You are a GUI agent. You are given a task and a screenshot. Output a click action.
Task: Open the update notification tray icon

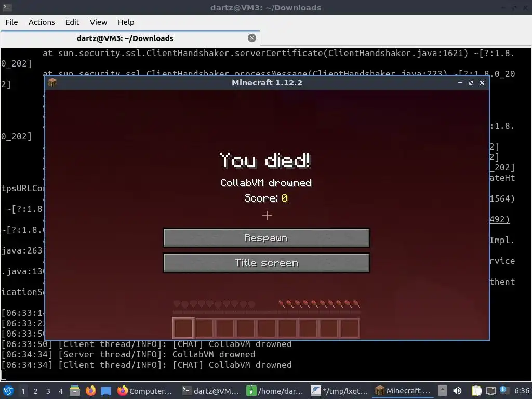click(x=503, y=390)
